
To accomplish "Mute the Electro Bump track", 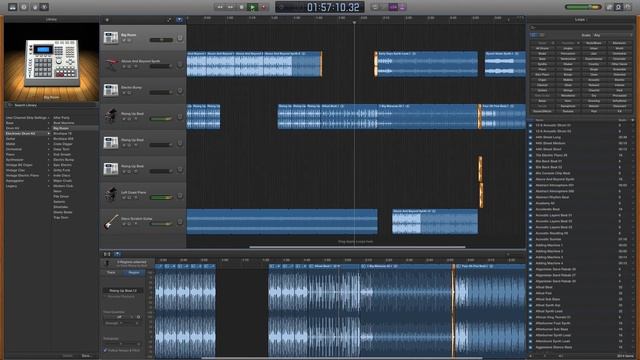I will (124, 93).
